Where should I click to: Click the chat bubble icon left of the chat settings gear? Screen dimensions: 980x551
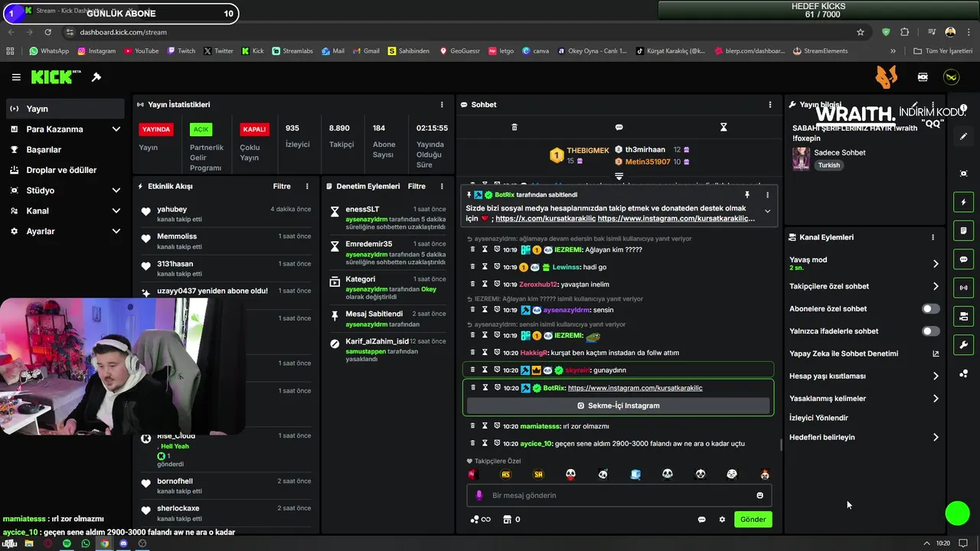click(x=701, y=520)
